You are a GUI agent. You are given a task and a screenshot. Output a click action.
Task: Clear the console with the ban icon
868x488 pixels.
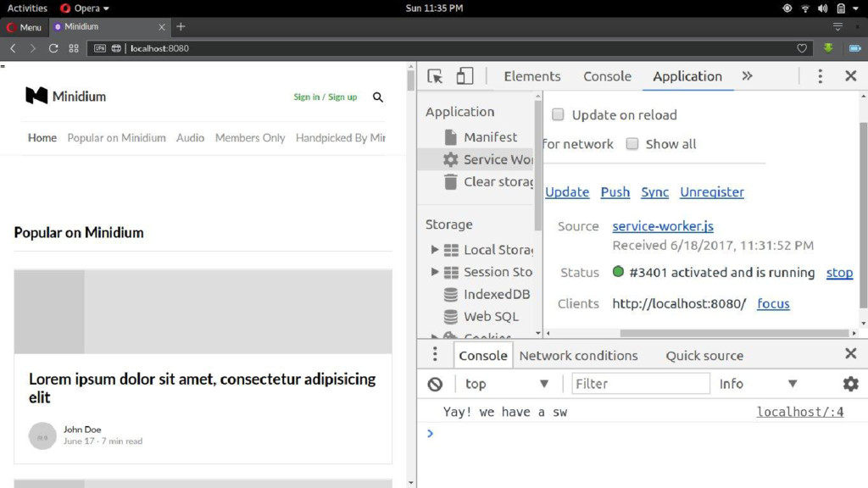click(x=435, y=384)
